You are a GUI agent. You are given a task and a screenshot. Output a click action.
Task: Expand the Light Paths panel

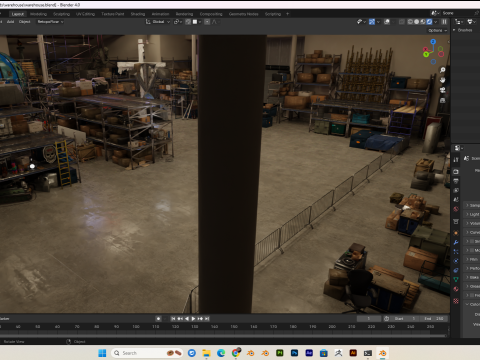[472, 214]
